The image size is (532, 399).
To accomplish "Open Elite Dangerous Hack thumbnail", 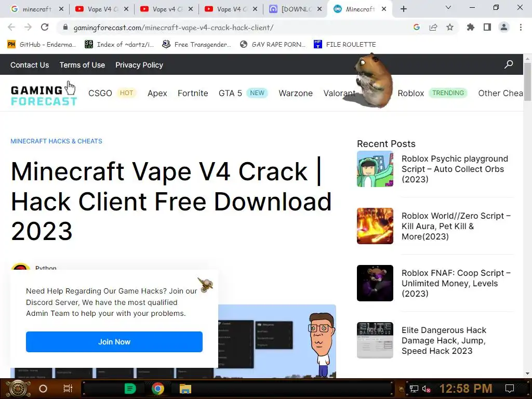I will pos(375,340).
